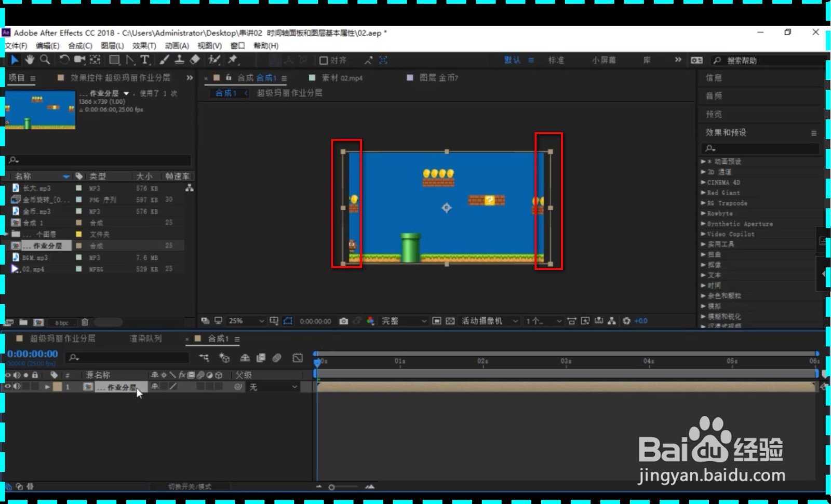Open the 动画(A) menu
The image size is (831, 504).
(x=177, y=46)
